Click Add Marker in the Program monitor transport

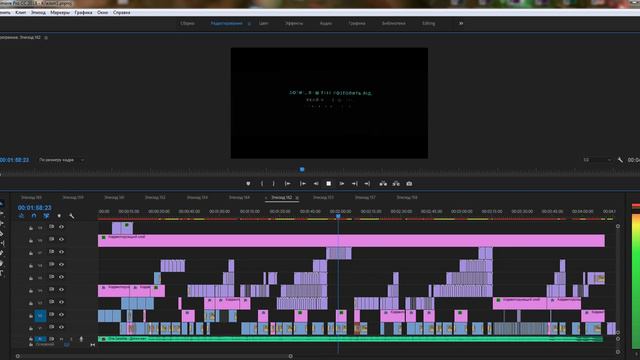pyautogui.click(x=248, y=184)
